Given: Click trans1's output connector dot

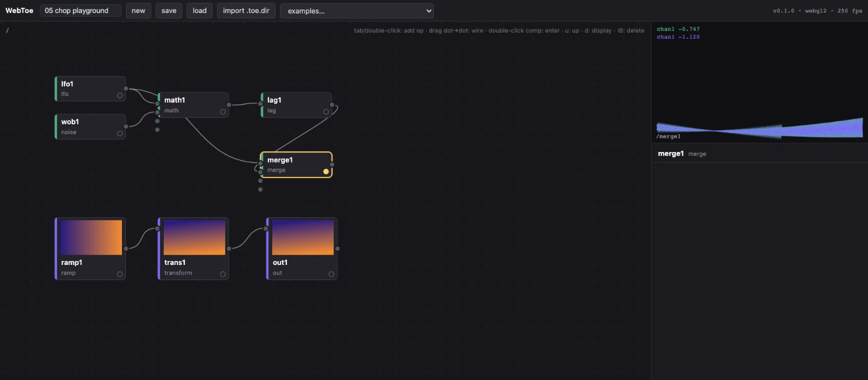Looking at the screenshot, I should 229,249.
